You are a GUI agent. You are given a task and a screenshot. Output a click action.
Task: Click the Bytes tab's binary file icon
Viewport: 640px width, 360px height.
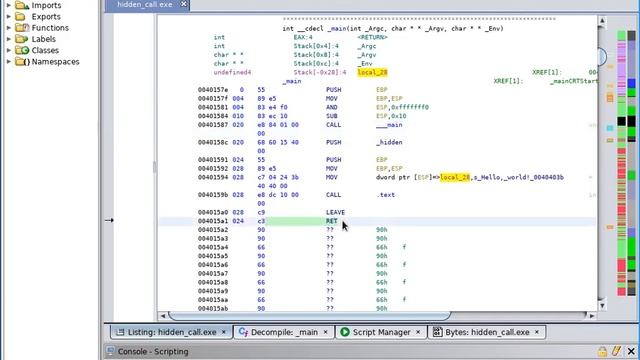[x=437, y=332]
